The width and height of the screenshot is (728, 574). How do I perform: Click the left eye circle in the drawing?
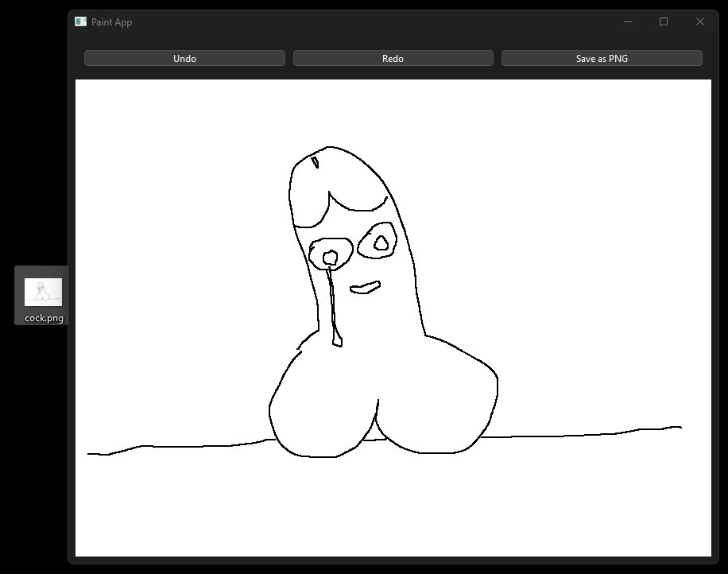pos(330,257)
